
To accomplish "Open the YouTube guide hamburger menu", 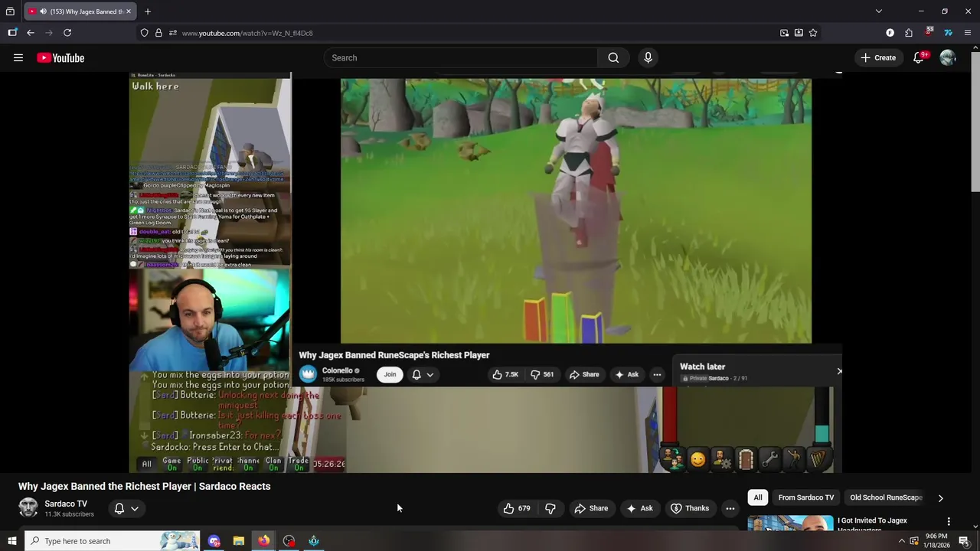I will point(18,57).
